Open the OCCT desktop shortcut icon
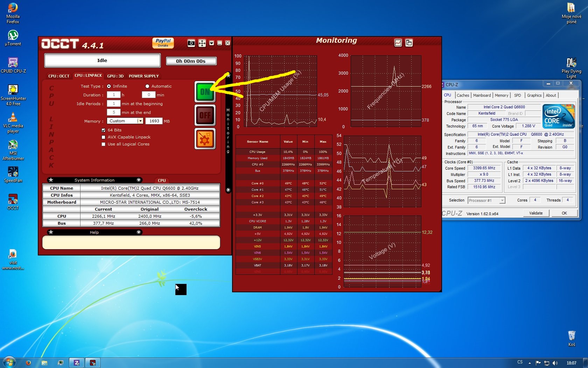Image resolution: width=588 pixels, height=368 pixels. 13,202
